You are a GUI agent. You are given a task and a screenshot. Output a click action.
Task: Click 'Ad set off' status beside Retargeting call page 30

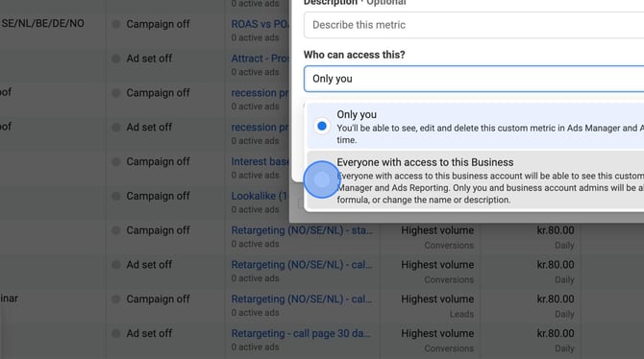[x=149, y=333]
